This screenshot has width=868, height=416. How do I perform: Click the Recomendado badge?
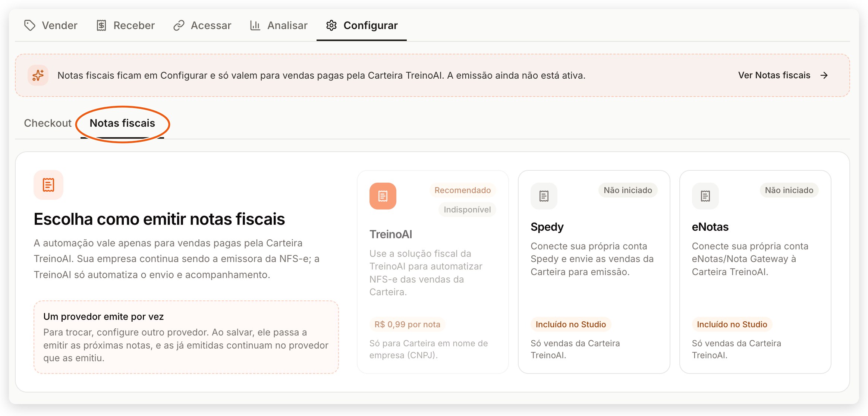tap(463, 190)
